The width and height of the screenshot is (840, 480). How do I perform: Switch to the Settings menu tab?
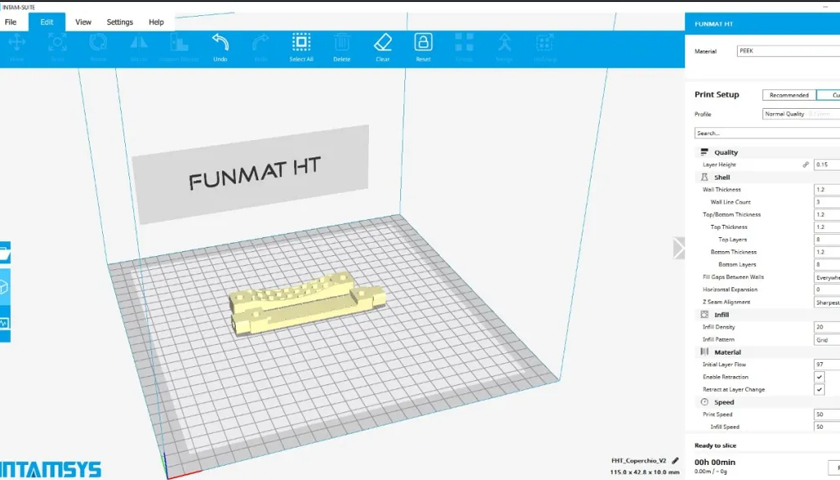coord(120,22)
